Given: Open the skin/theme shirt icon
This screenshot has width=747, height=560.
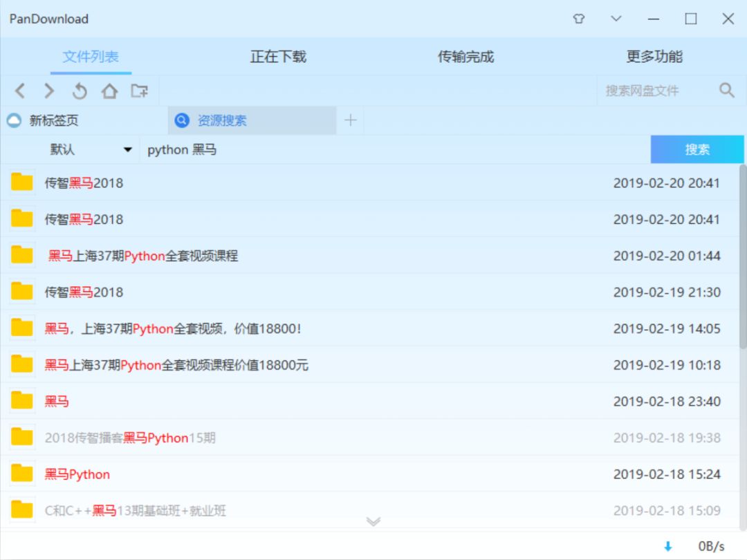Looking at the screenshot, I should point(579,19).
